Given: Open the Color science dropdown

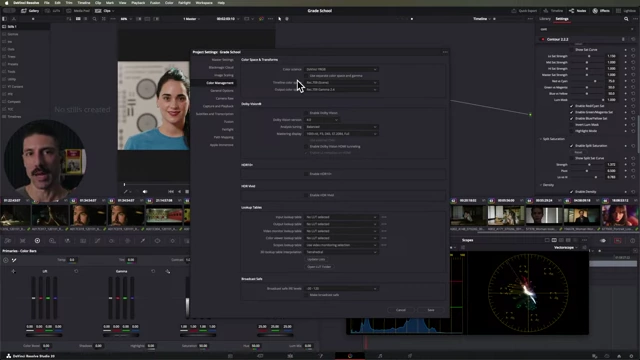Looking at the screenshot, I should click(x=341, y=69).
